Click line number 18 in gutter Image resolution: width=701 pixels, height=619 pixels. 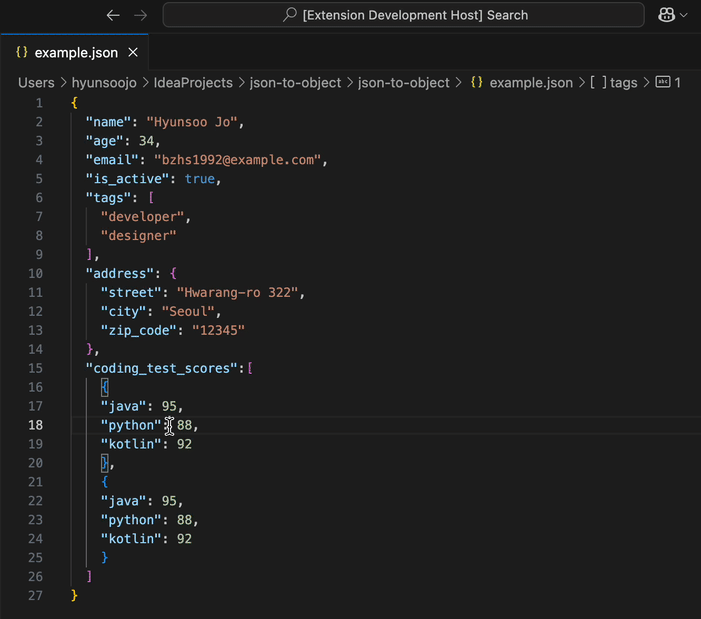coord(35,425)
